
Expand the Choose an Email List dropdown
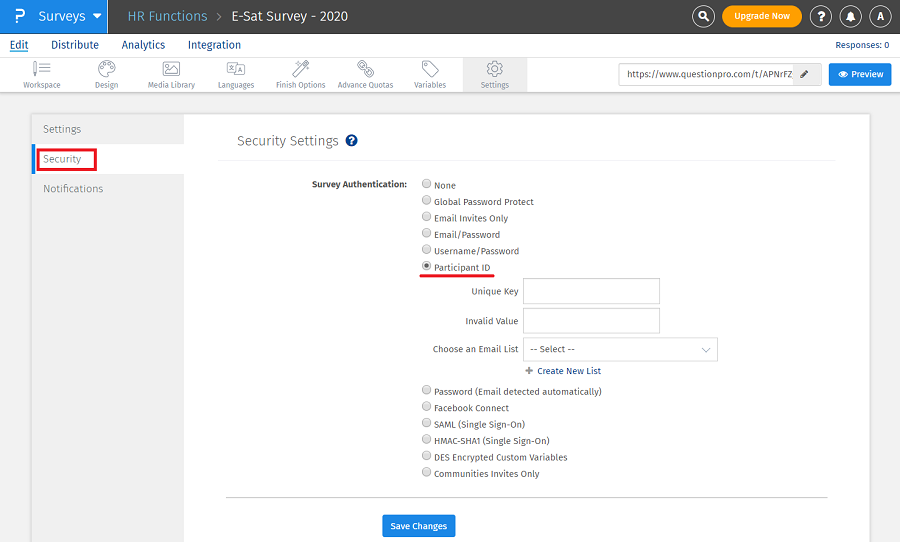620,349
